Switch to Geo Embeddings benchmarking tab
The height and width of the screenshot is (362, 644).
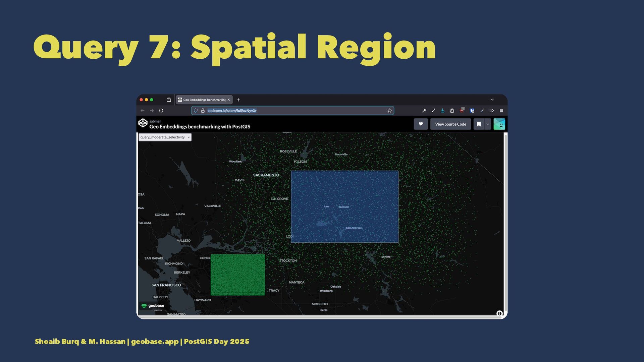[x=202, y=100]
